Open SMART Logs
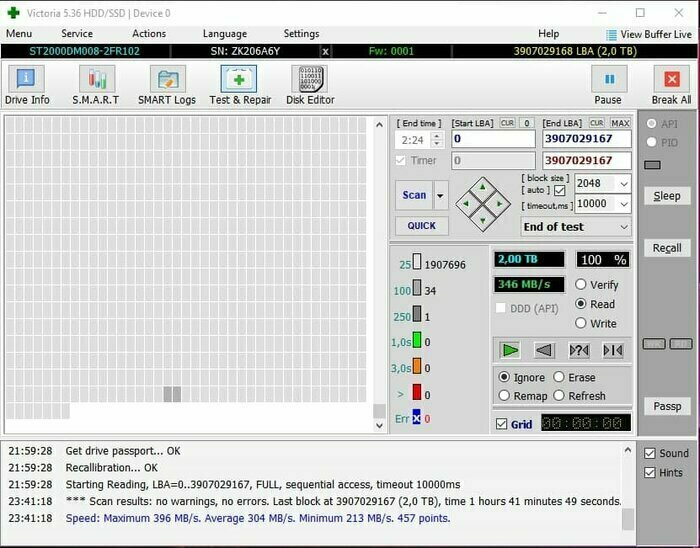 tap(167, 79)
